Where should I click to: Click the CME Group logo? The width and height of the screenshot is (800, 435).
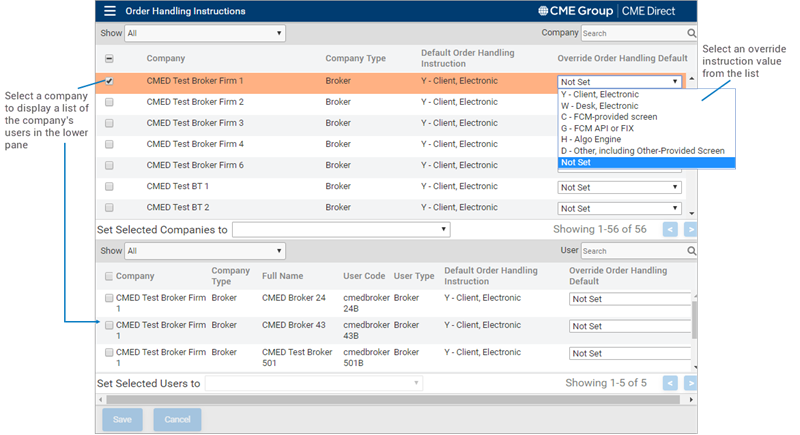tap(578, 11)
